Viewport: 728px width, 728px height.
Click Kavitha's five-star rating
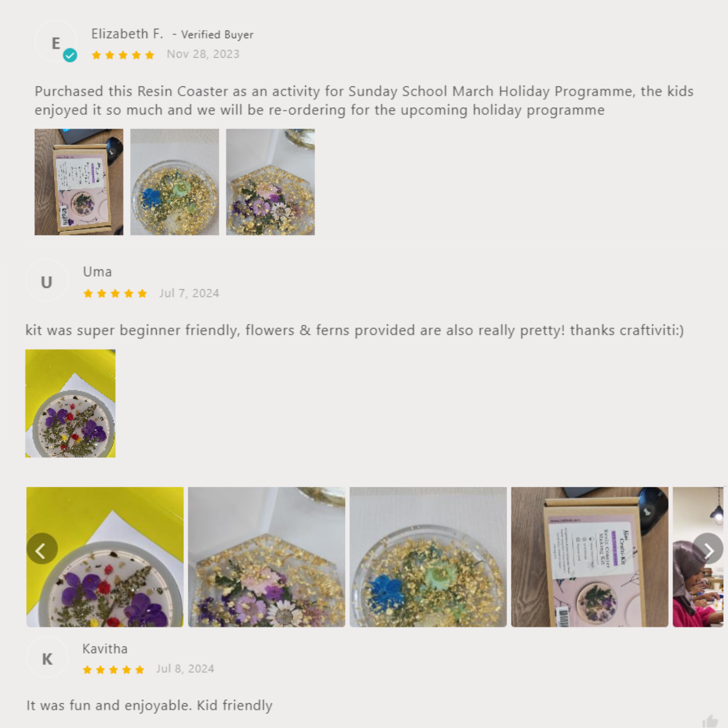coord(114,670)
